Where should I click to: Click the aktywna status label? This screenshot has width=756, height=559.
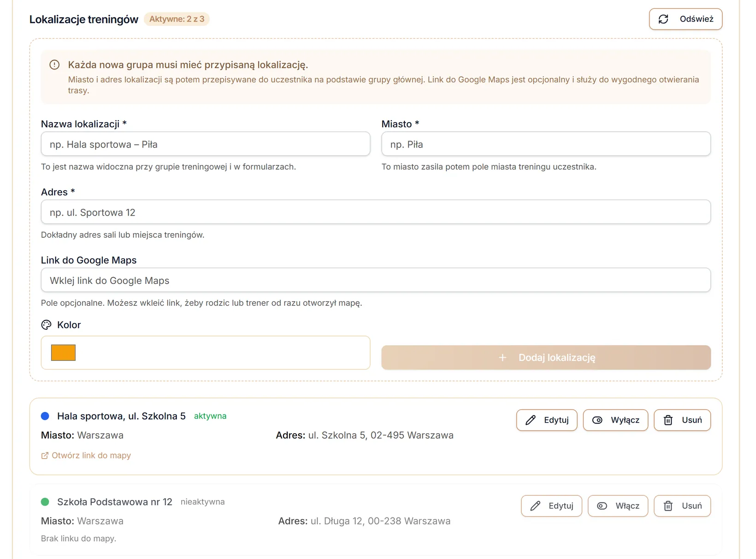pos(210,416)
